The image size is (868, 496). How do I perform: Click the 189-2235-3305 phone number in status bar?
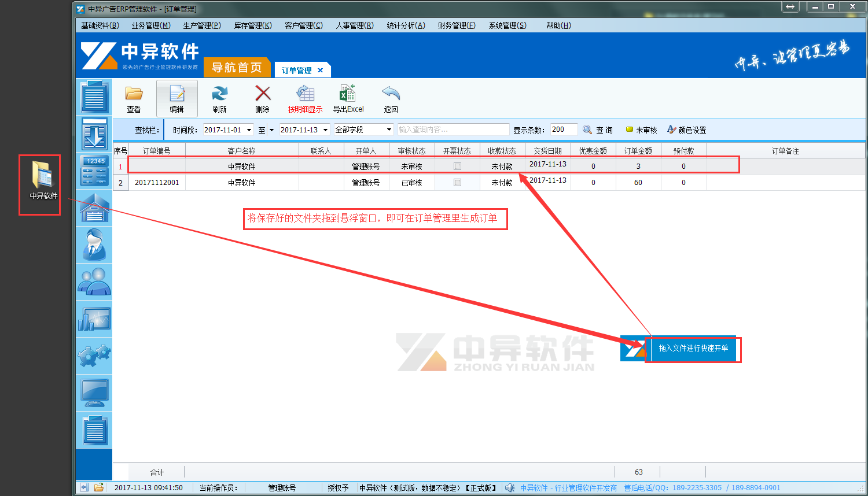[x=697, y=488]
